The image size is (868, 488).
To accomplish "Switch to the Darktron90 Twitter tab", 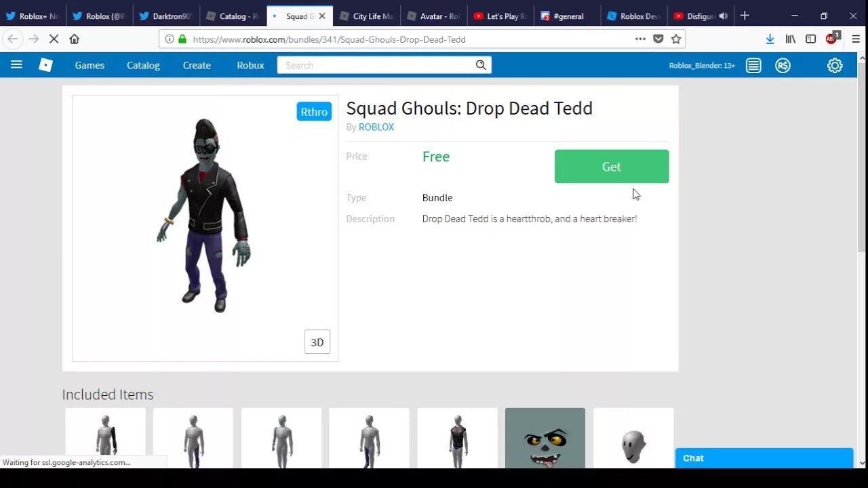I will [167, 16].
